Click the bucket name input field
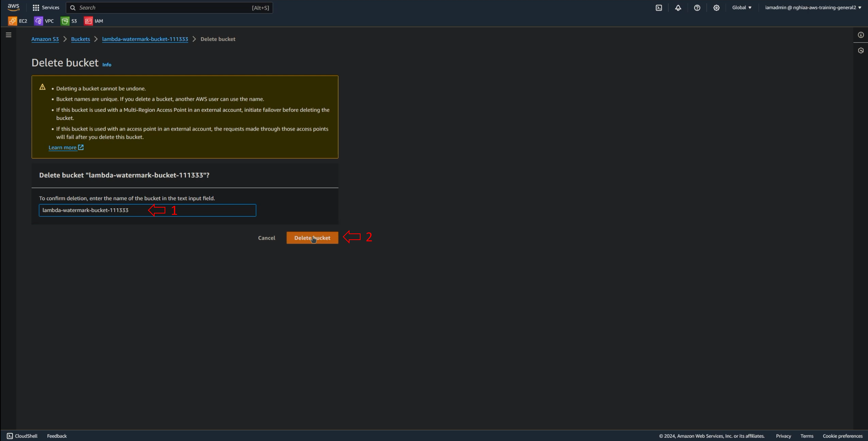 148,210
